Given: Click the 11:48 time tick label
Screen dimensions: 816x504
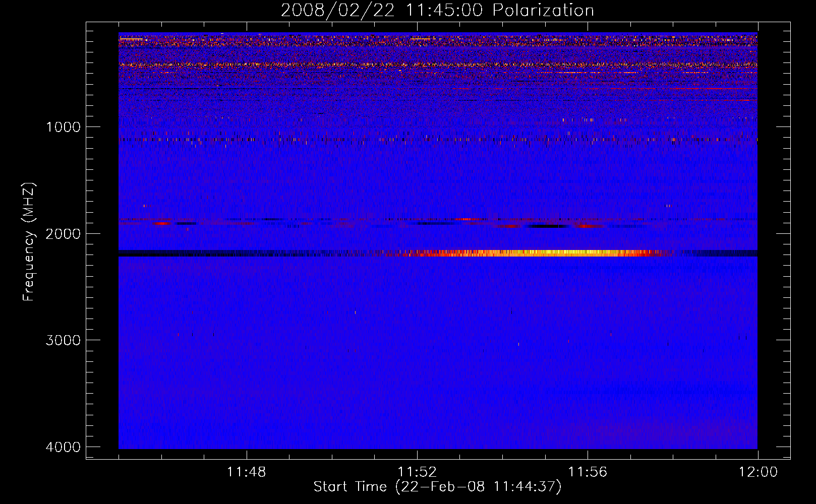Looking at the screenshot, I should click(246, 472).
